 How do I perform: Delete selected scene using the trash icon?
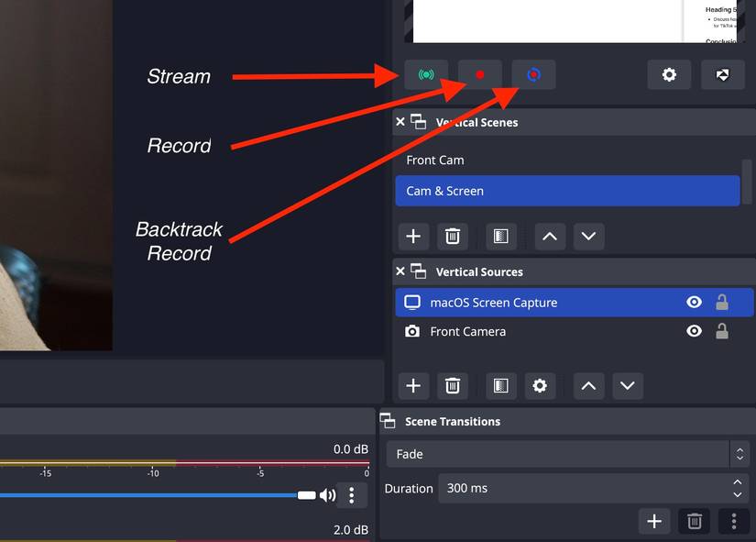(453, 236)
